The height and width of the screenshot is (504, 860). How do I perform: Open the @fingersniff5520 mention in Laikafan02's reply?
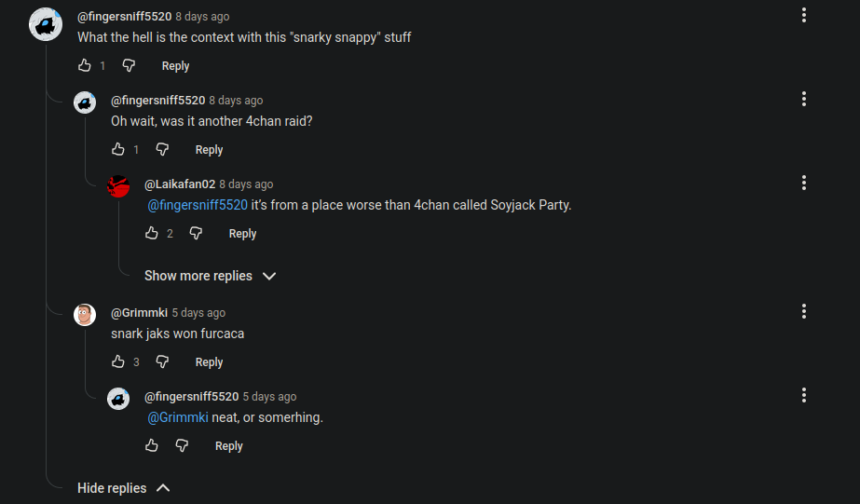coord(198,205)
